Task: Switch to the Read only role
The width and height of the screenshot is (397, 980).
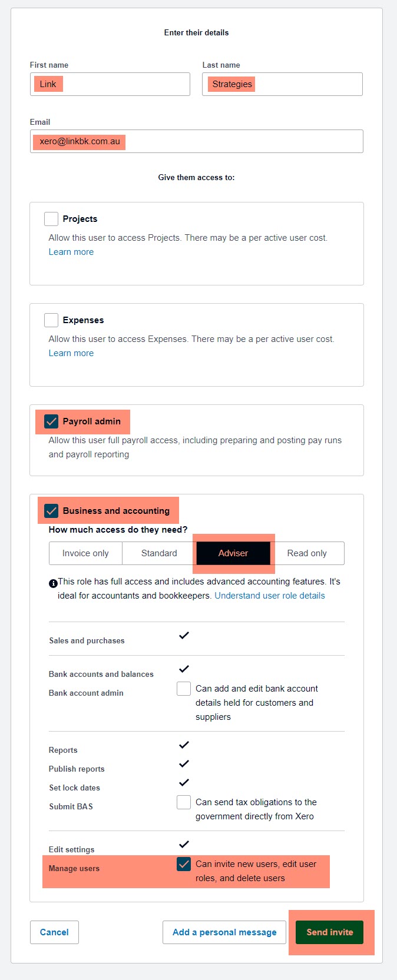Action: tap(307, 553)
